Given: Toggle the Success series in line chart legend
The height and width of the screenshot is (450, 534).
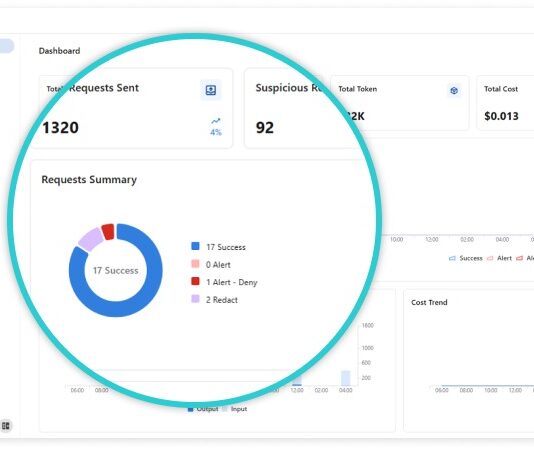Looking at the screenshot, I should pos(466,258).
